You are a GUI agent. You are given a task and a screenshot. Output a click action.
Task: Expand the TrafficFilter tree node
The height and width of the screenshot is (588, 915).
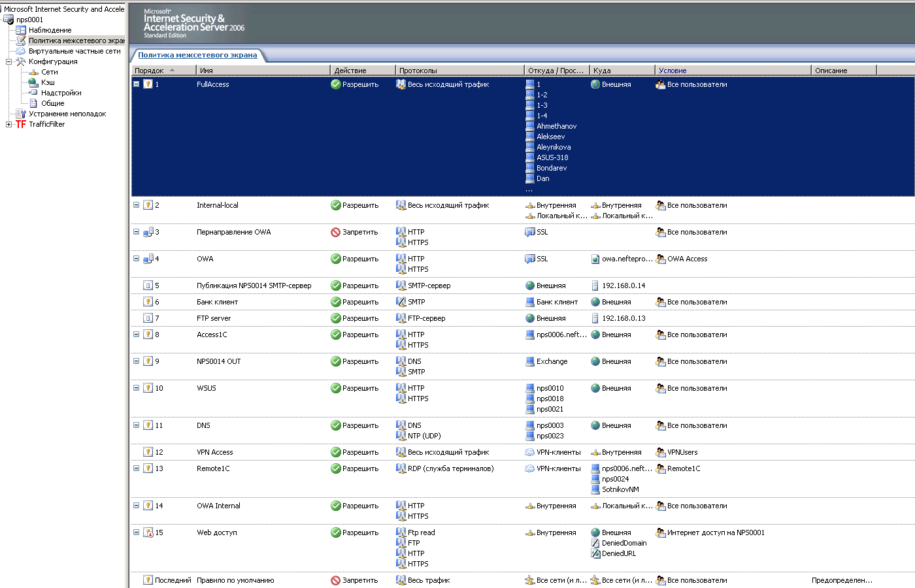pyautogui.click(x=8, y=124)
